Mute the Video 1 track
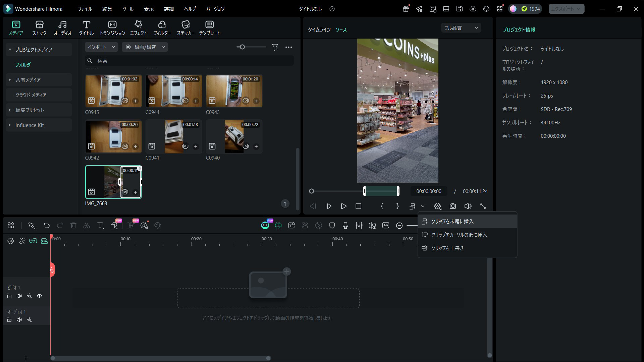Image resolution: width=644 pixels, height=362 pixels. (x=19, y=296)
